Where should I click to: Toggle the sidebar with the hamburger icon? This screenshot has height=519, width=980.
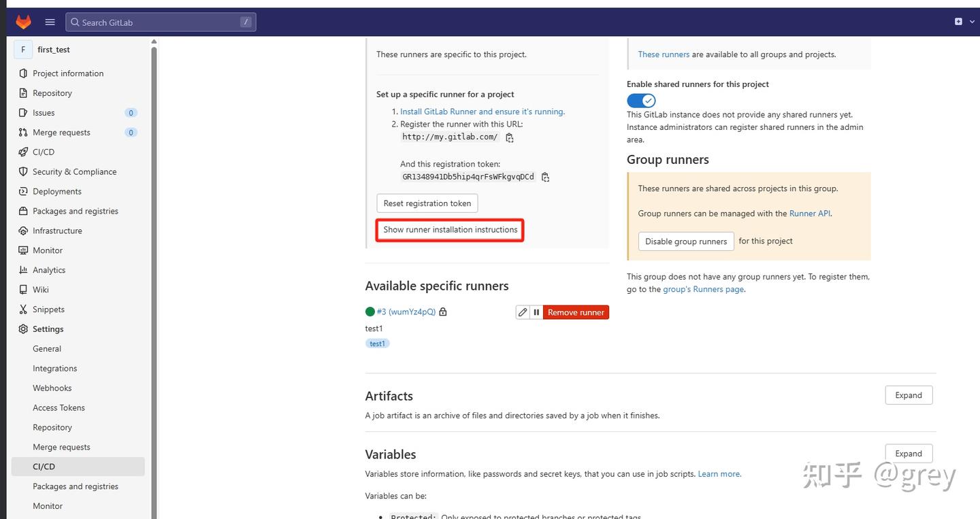pos(49,21)
